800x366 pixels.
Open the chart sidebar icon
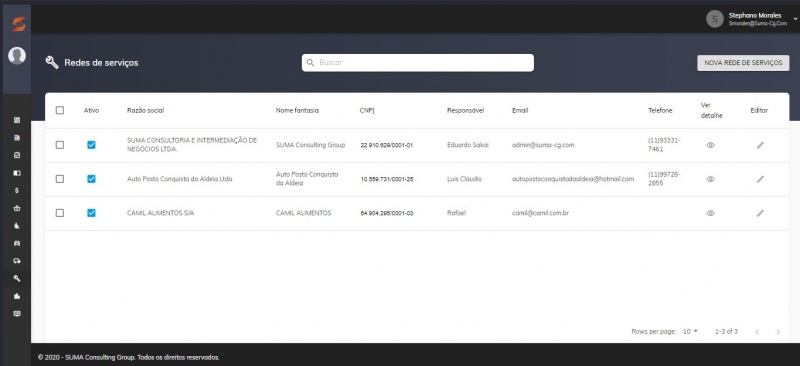tap(17, 226)
